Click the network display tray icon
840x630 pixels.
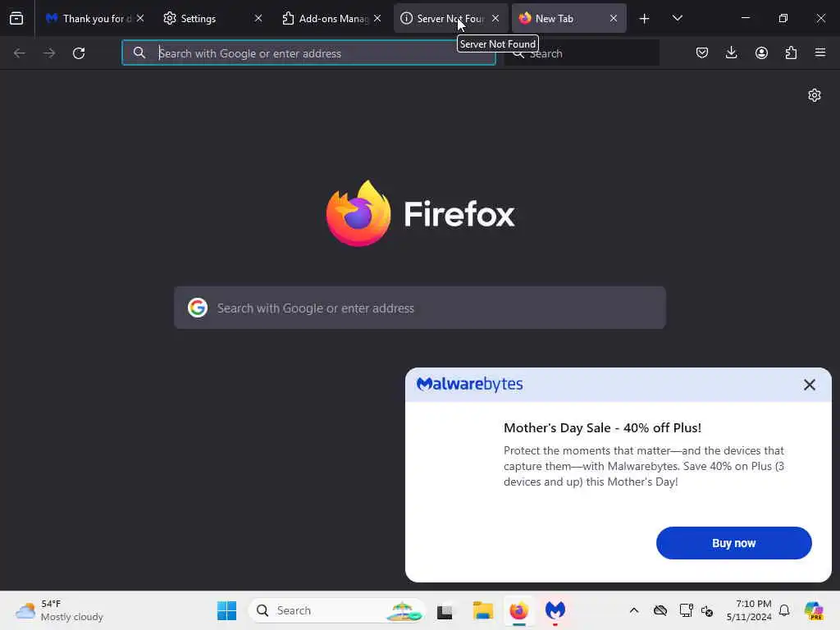coord(686,610)
